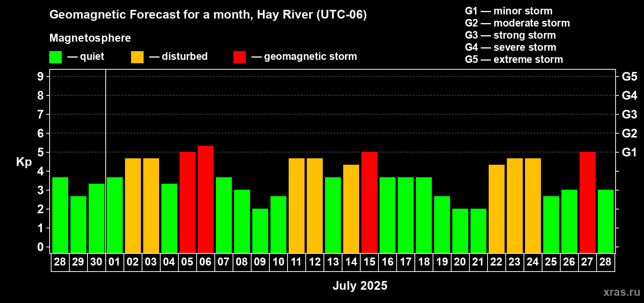This screenshot has width=644, height=303.
Task: Click the date label 19
Action: pyautogui.click(x=442, y=262)
